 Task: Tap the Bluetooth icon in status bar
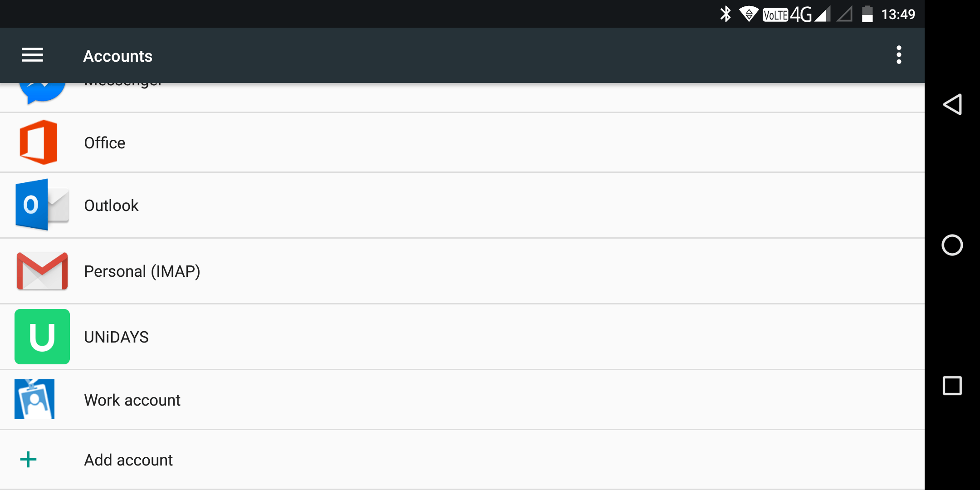coord(725,14)
